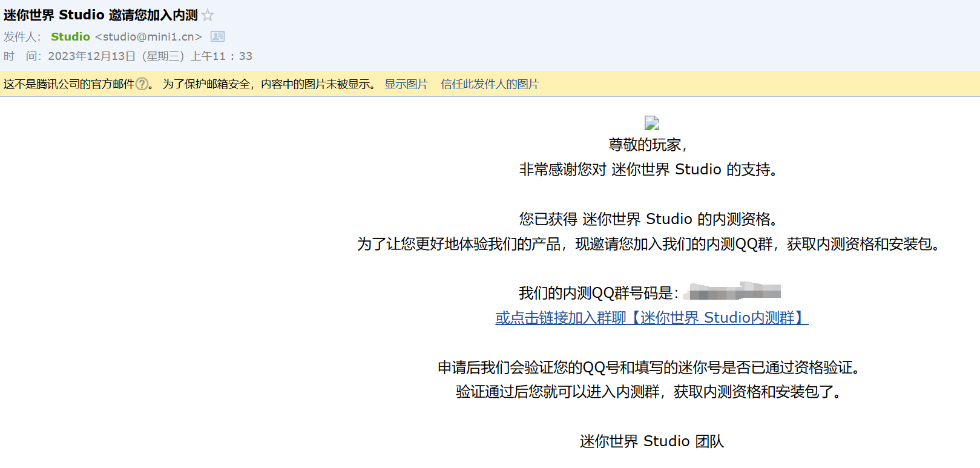
Task: Click the blurred QQ group number
Action: [732, 292]
